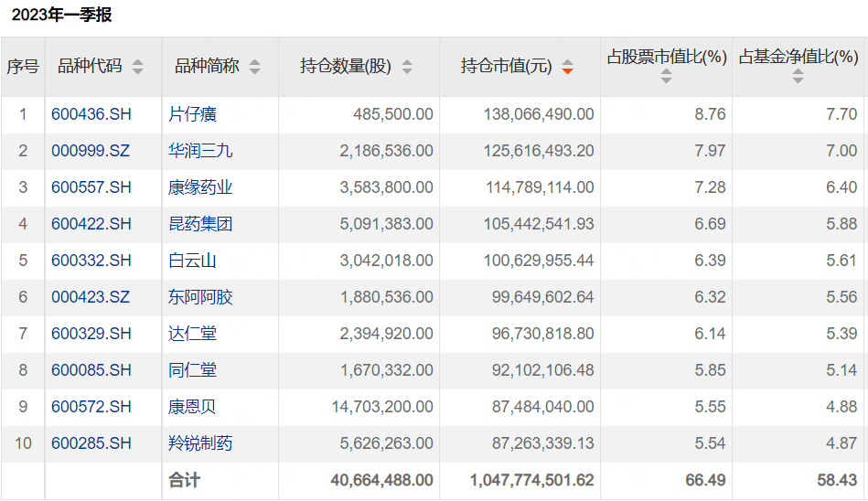Screen dimensions: 868x501
Task: Open the 康恩贝 stock link
Action: (192, 406)
